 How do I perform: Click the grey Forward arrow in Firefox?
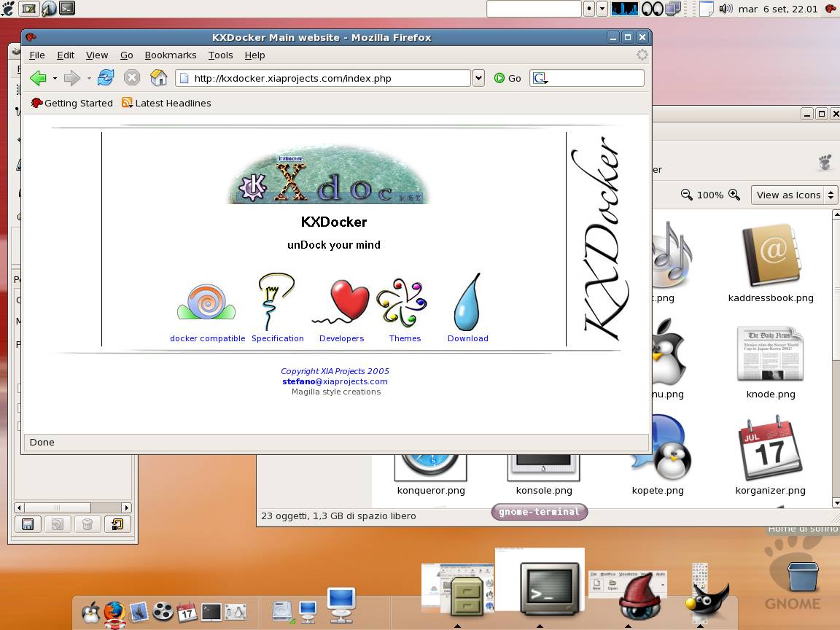71,78
